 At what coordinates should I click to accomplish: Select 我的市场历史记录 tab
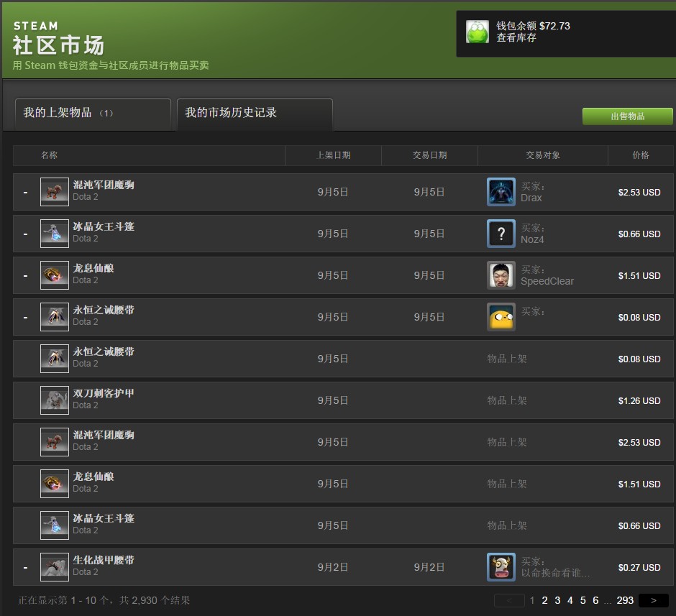255,114
